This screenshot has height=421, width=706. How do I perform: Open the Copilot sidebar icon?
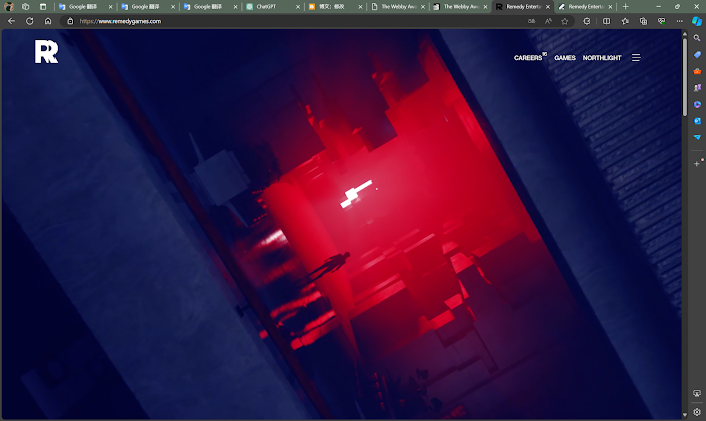697,21
